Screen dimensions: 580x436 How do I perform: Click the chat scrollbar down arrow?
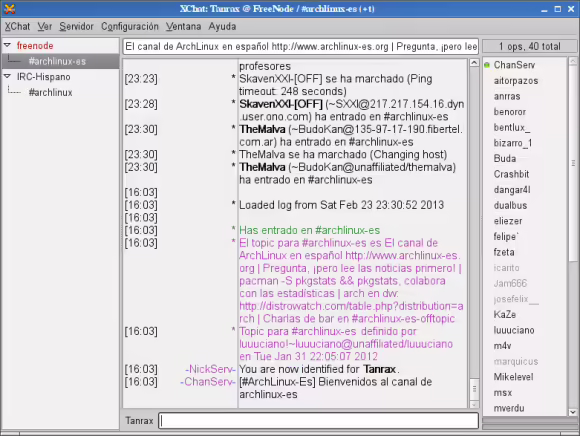pos(474,405)
